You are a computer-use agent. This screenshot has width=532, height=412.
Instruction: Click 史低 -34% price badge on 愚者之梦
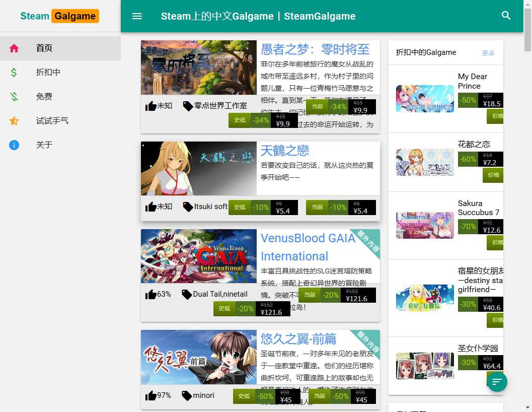pos(263,120)
